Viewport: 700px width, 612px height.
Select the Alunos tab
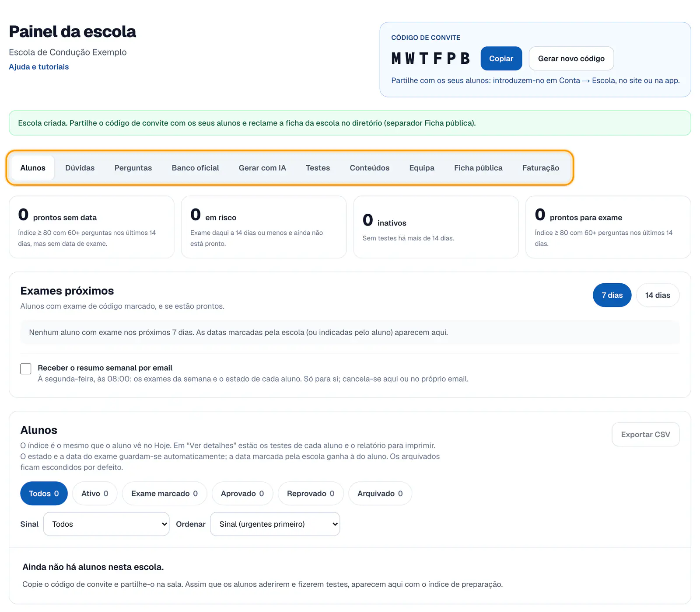(x=33, y=168)
